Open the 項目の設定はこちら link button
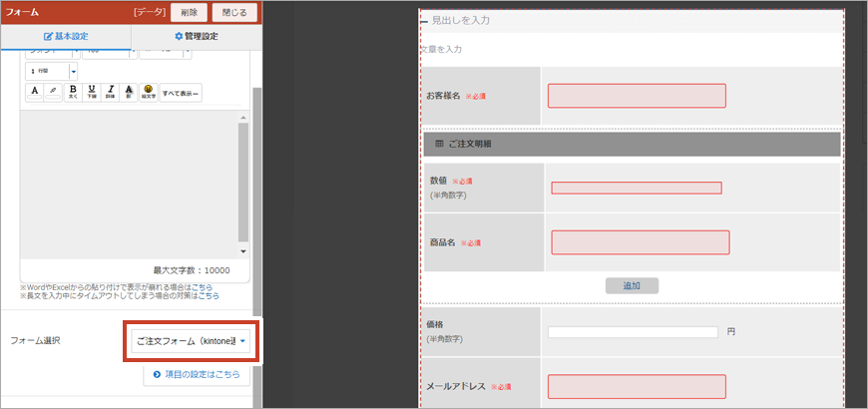The image size is (868, 409). pyautogui.click(x=196, y=375)
